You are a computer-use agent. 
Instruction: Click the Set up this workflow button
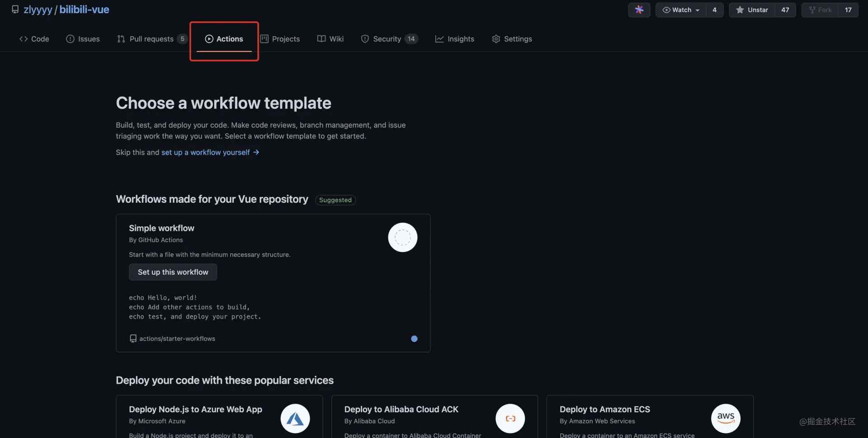pos(173,272)
